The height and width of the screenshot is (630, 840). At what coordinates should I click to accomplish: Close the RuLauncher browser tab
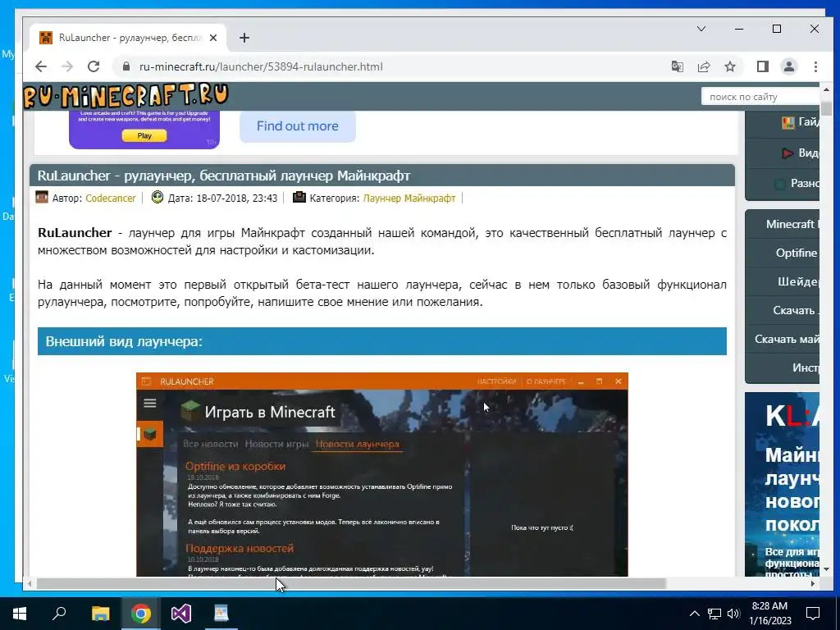click(213, 38)
